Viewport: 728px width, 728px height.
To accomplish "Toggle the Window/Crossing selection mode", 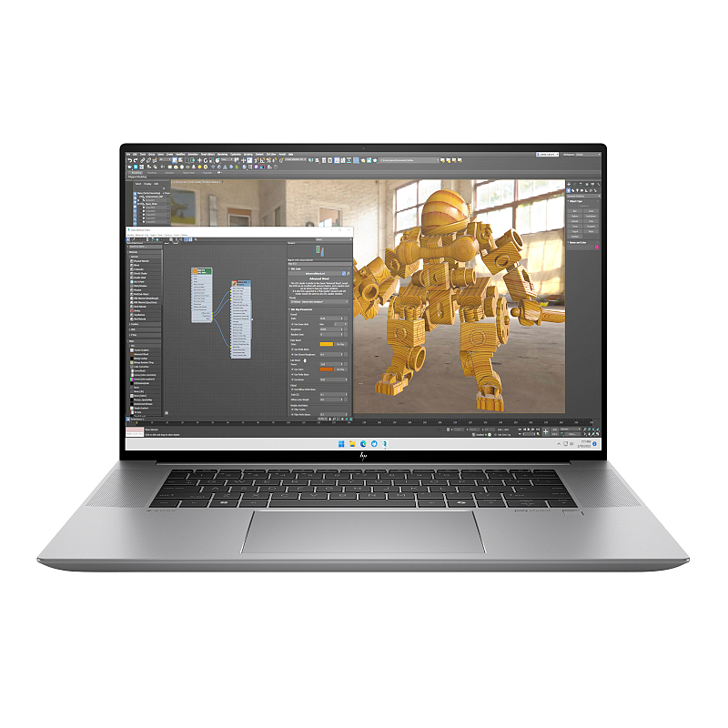I will 193,161.
